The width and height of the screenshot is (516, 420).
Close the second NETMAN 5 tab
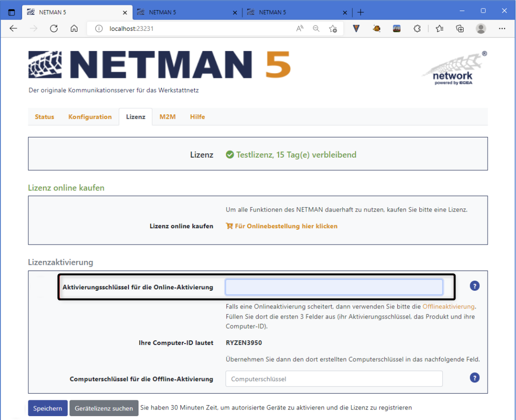[x=235, y=12]
